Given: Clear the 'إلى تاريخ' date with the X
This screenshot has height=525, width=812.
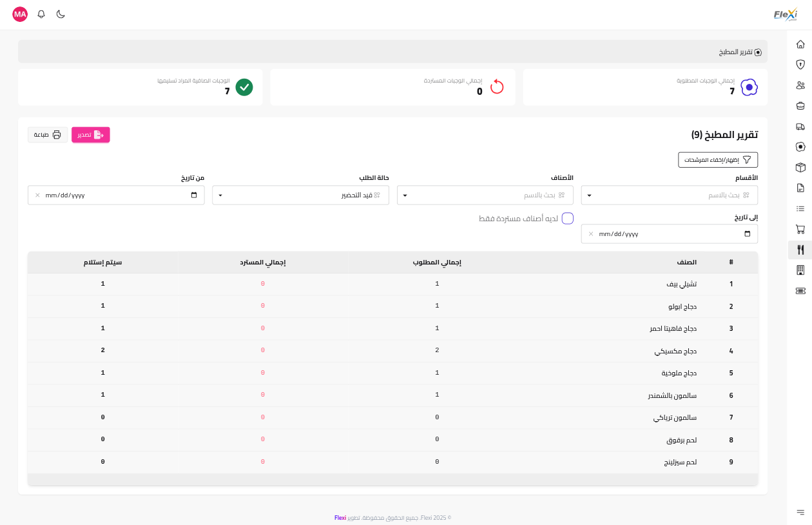Looking at the screenshot, I should [591, 234].
